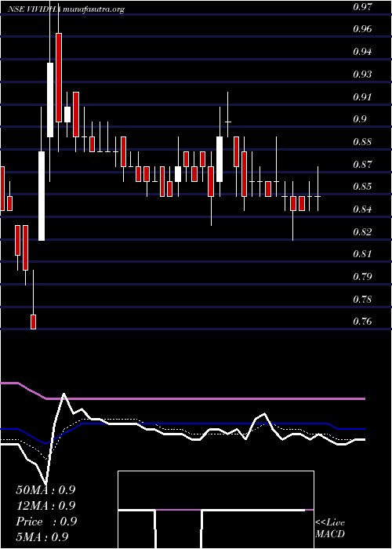392x549 pixels.
Task: Click the 0.91 price axis label
Action: (362, 97)
